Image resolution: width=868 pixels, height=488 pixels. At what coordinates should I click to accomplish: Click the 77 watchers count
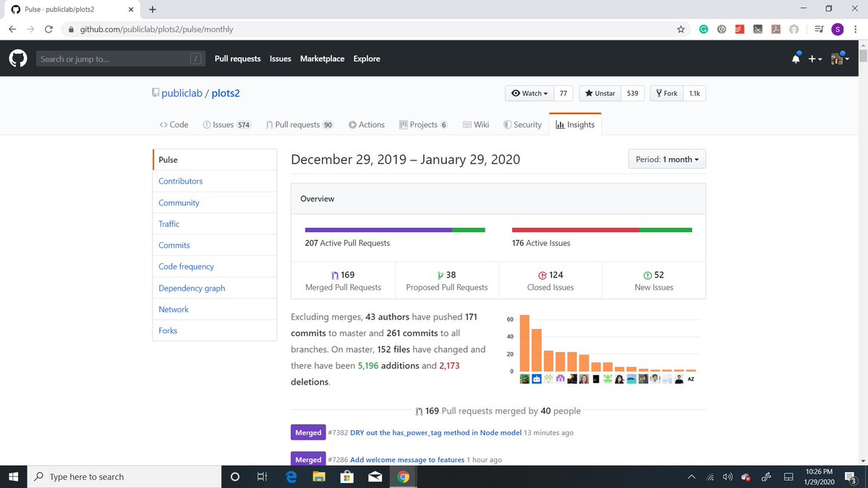pos(563,93)
